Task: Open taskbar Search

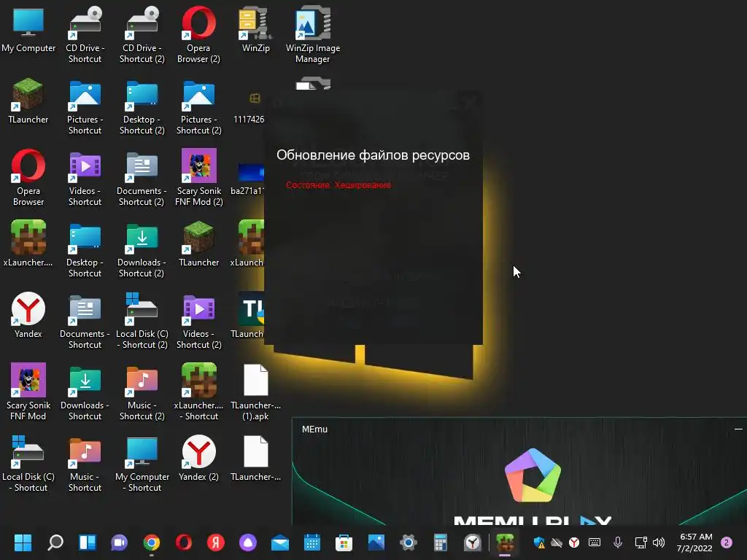Action: [x=55, y=542]
